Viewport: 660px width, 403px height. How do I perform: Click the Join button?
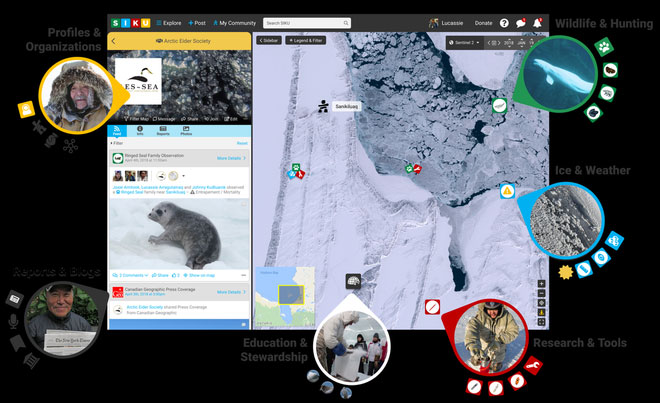coord(211,119)
